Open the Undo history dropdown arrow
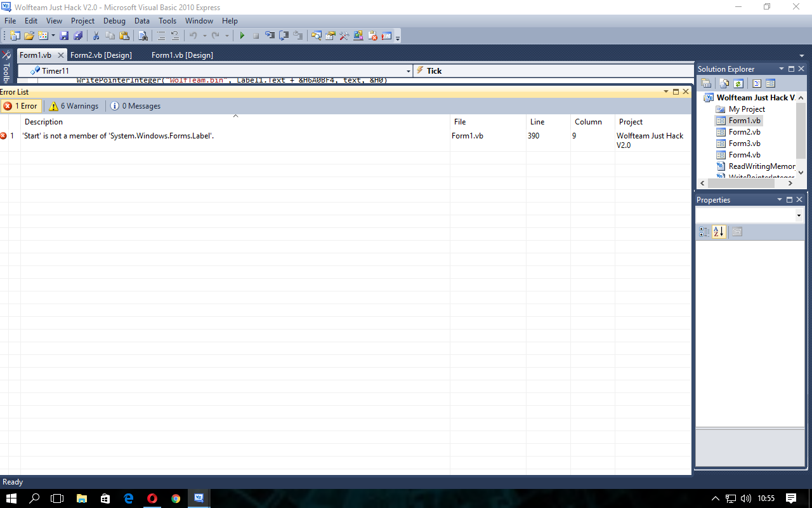 [x=204, y=36]
